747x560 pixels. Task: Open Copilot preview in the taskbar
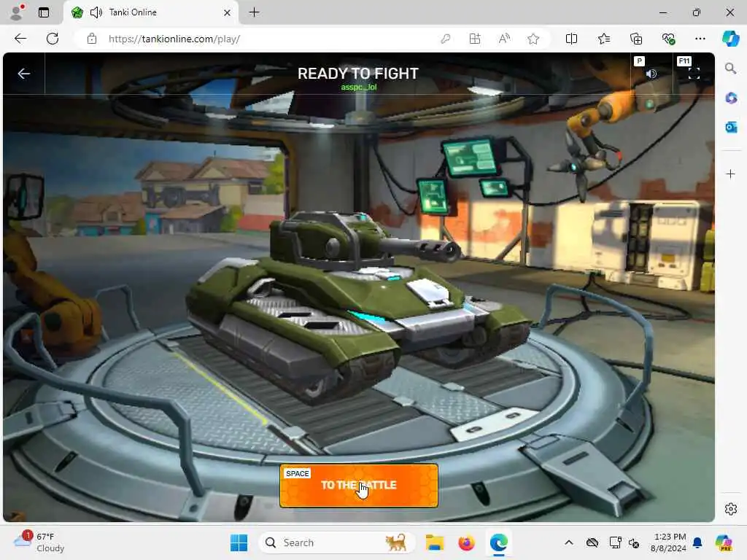(724, 542)
